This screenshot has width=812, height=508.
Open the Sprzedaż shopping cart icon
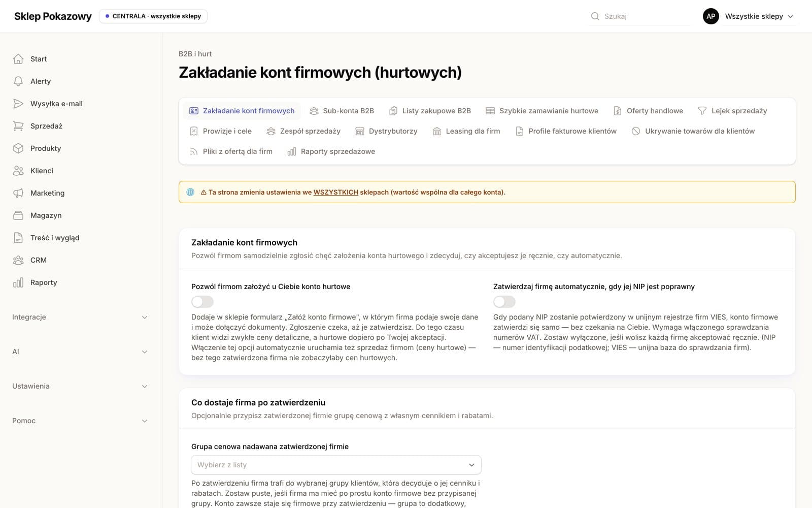[18, 126]
